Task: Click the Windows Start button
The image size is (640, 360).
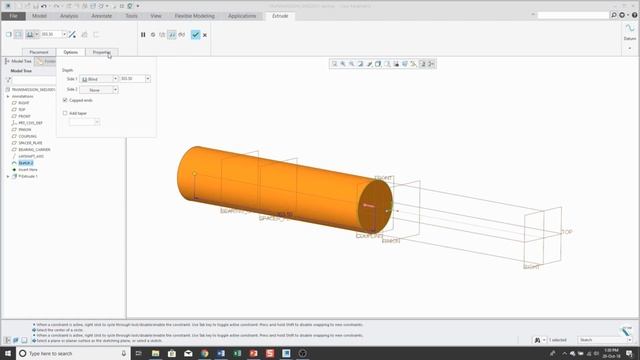Action: click(8, 353)
